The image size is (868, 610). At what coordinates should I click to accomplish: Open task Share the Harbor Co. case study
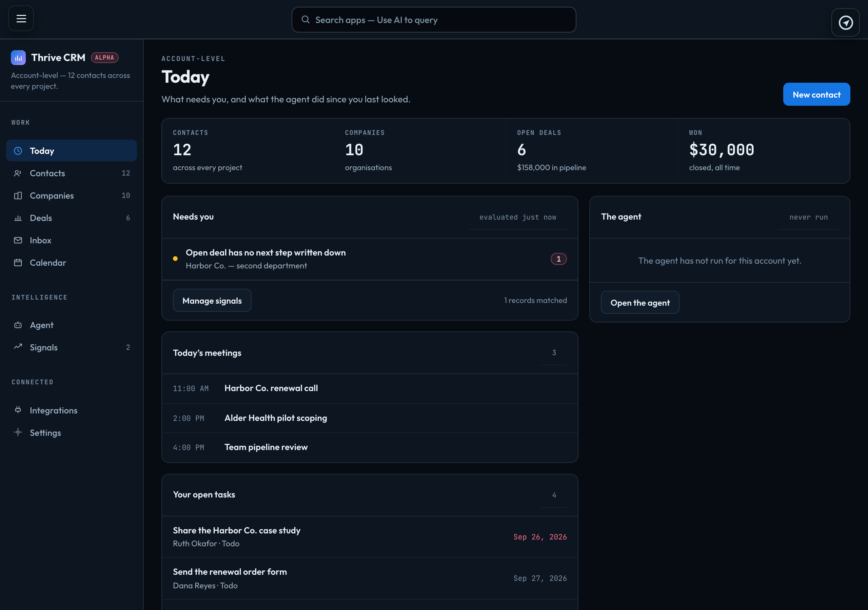tap(369, 537)
